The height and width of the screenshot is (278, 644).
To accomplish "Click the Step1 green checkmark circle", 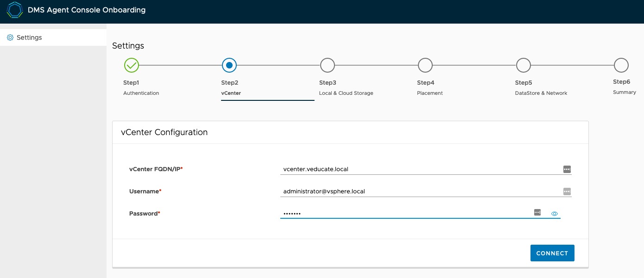I will click(132, 65).
